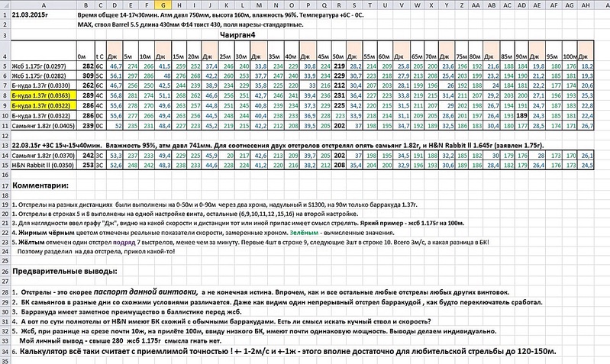
Task: Click Предварительные выводы: heading cell
Action: [65, 272]
